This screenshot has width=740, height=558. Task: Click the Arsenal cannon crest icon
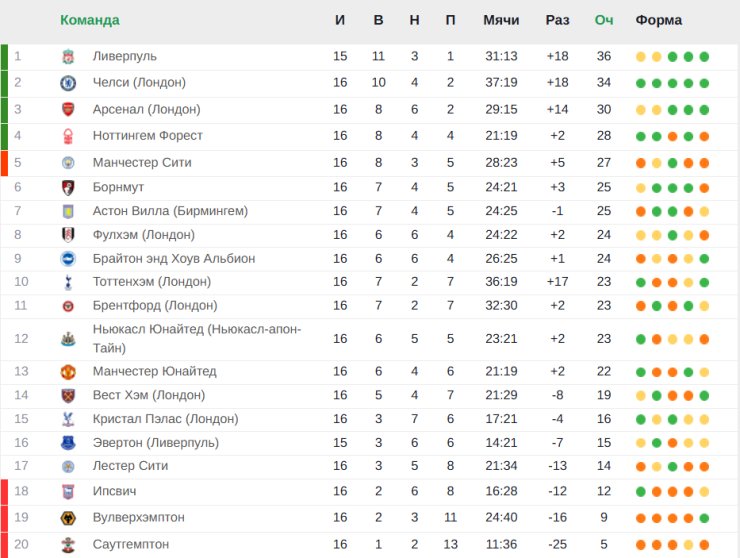tap(68, 110)
